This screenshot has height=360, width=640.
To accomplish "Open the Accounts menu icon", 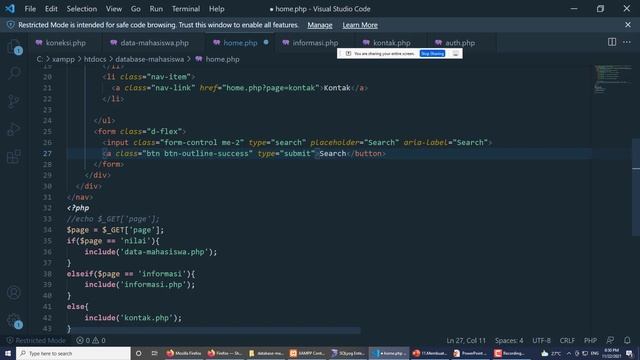I will (14, 292).
